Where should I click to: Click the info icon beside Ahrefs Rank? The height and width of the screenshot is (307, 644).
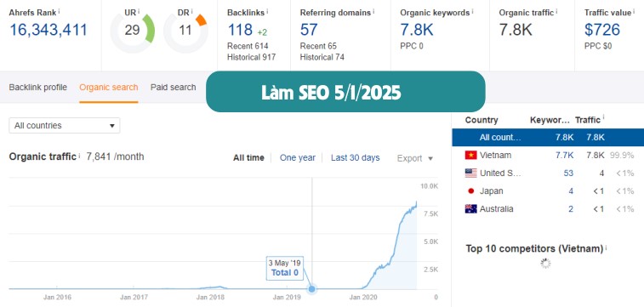click(60, 11)
